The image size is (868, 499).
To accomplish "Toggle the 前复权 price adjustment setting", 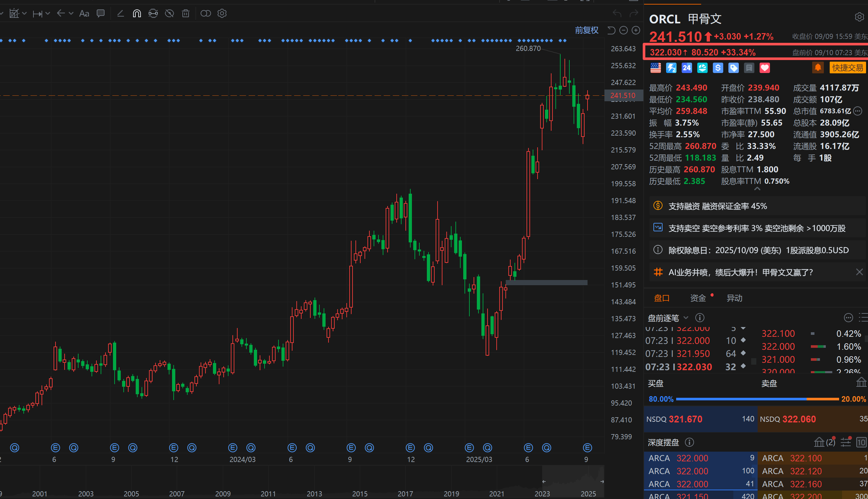I will (x=587, y=30).
